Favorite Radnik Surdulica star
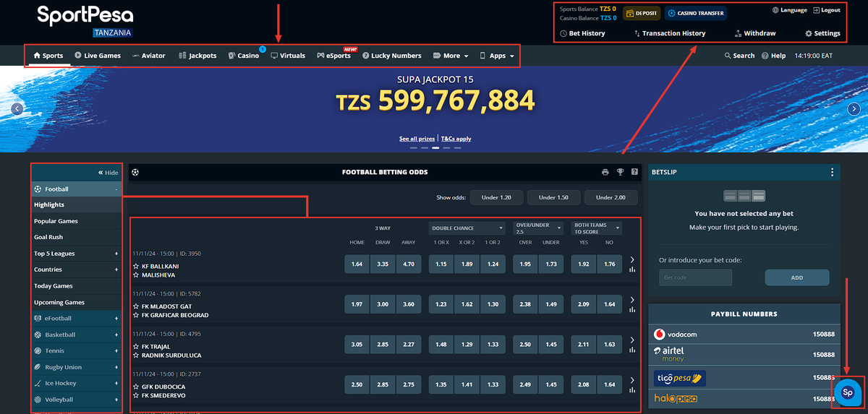This screenshot has width=868, height=414. (136, 355)
